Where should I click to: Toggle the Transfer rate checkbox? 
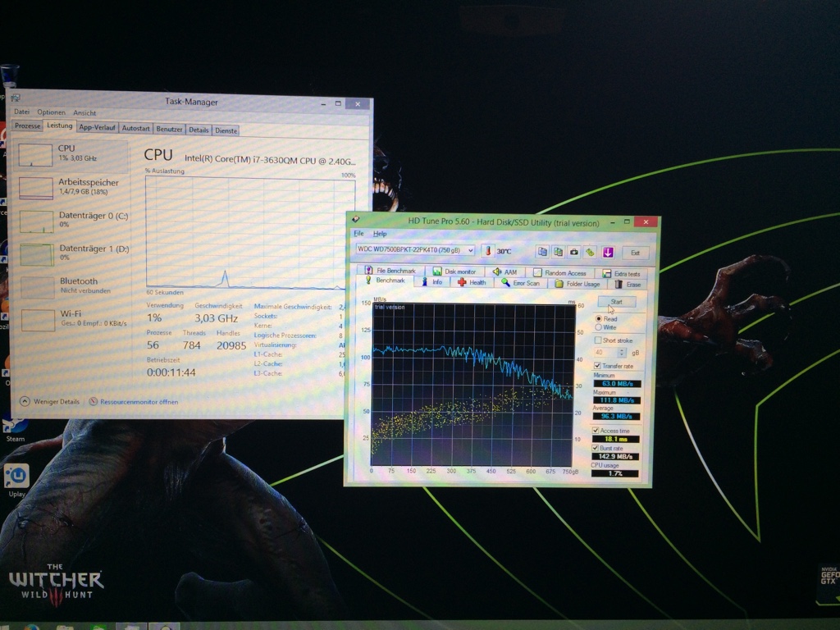pyautogui.click(x=597, y=365)
